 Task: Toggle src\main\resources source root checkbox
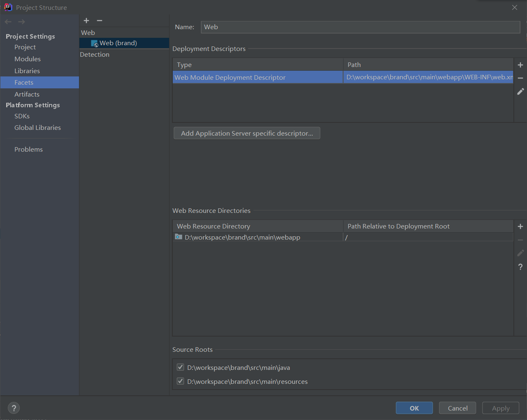180,381
